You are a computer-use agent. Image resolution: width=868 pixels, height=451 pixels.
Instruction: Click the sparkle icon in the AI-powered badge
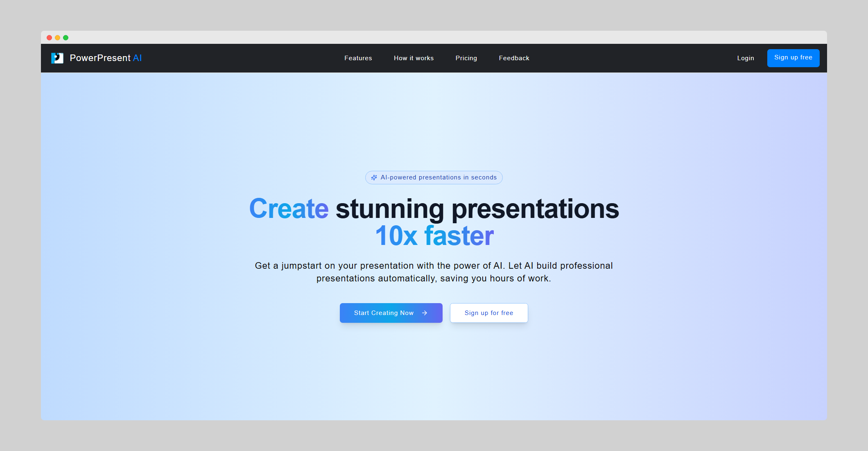click(x=374, y=177)
